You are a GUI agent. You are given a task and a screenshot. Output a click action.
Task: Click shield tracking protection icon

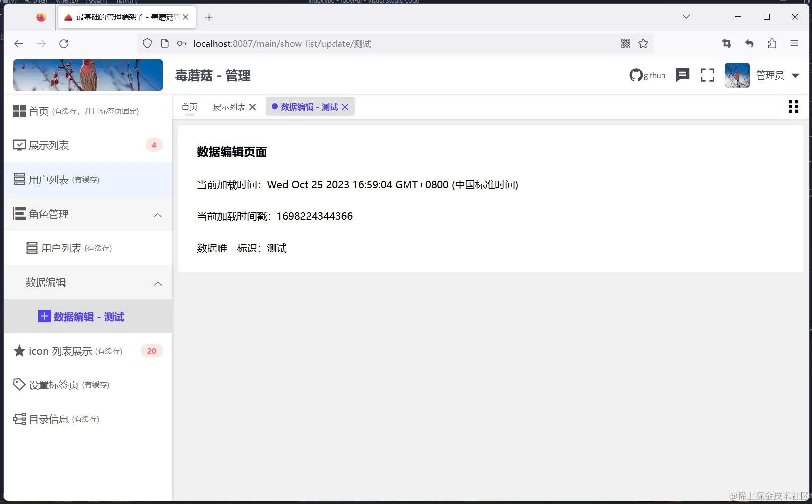(x=147, y=44)
